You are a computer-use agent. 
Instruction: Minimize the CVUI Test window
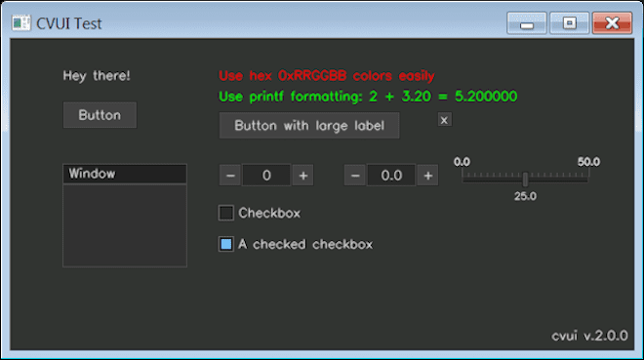tap(527, 23)
